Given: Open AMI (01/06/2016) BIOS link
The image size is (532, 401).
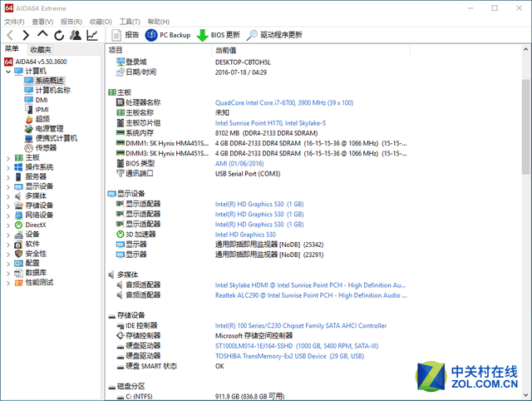Looking at the screenshot, I should [x=239, y=163].
